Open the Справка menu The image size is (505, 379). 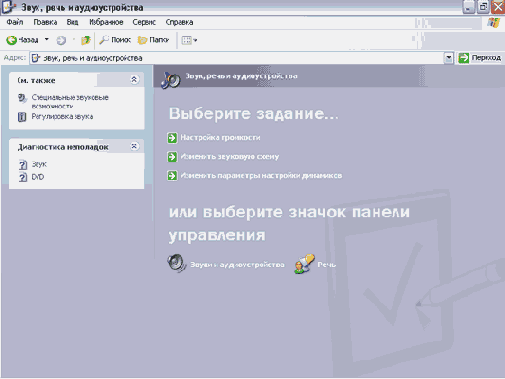(x=179, y=22)
